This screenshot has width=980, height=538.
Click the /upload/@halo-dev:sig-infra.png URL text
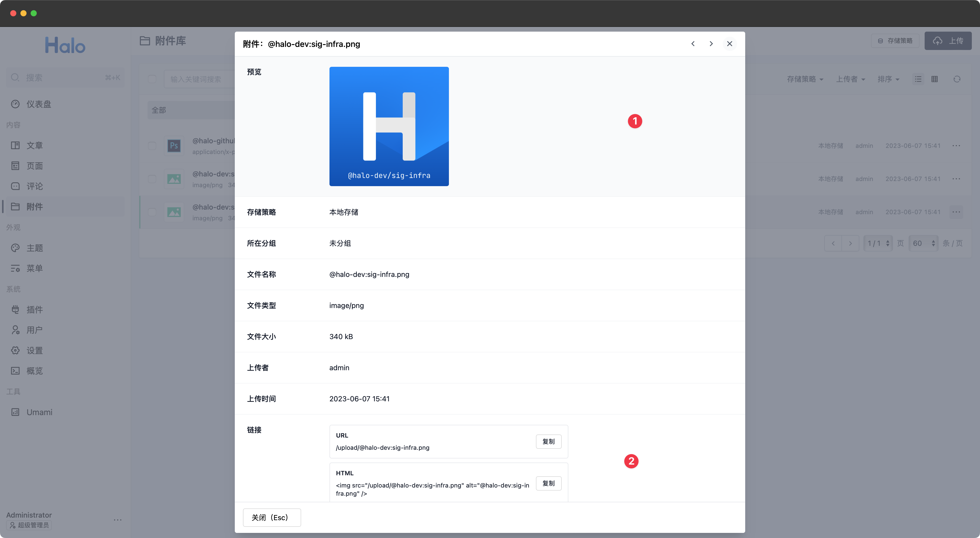(382, 447)
